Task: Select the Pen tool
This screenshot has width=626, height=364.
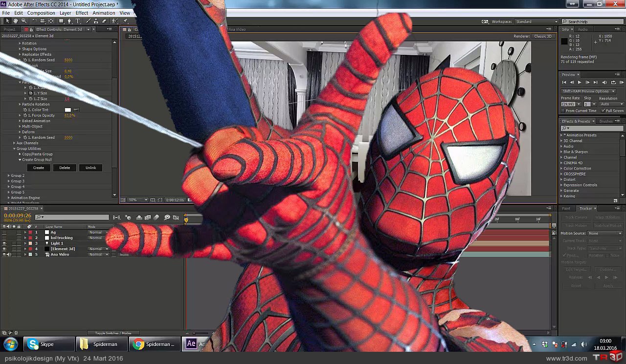Action: point(69,21)
